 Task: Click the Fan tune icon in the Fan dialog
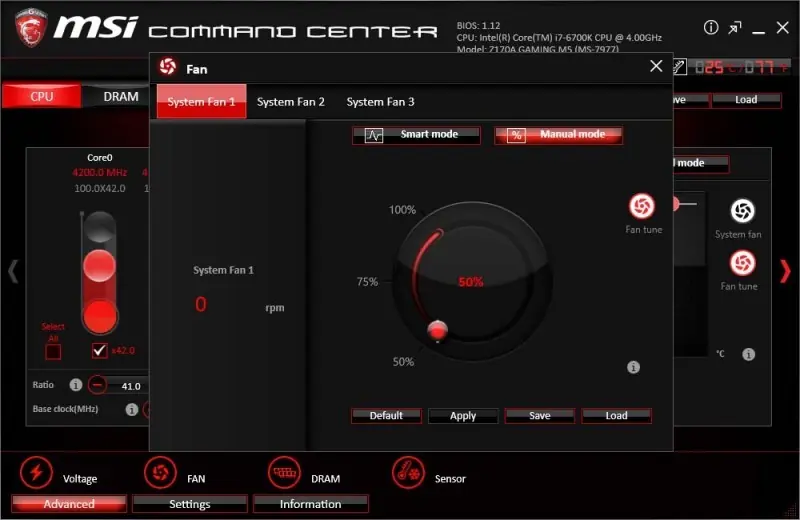tap(642, 206)
